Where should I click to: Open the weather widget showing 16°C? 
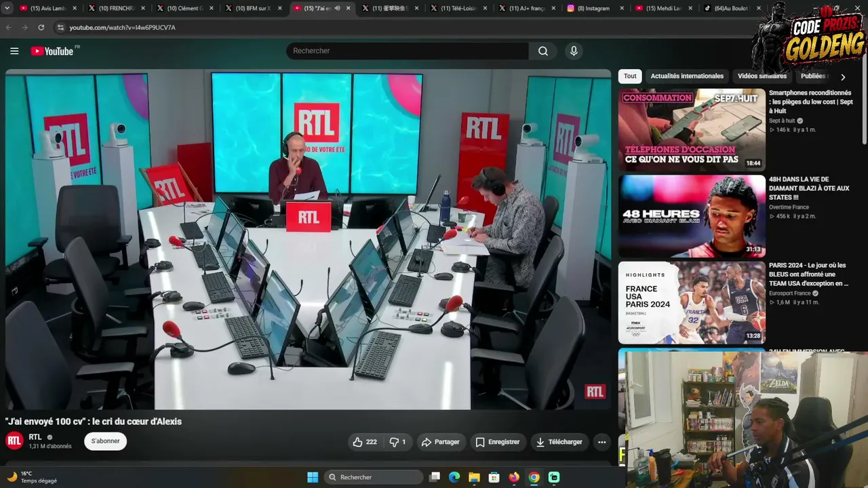tap(32, 477)
